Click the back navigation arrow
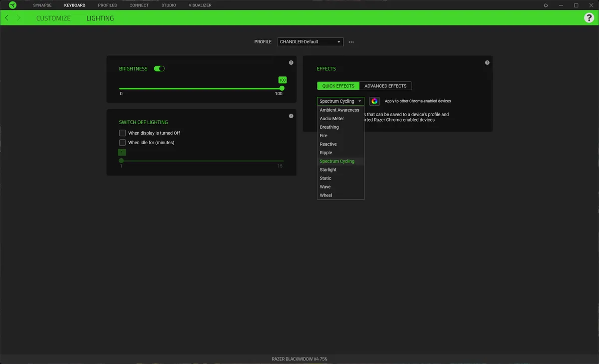The image size is (599, 364). [x=7, y=17]
